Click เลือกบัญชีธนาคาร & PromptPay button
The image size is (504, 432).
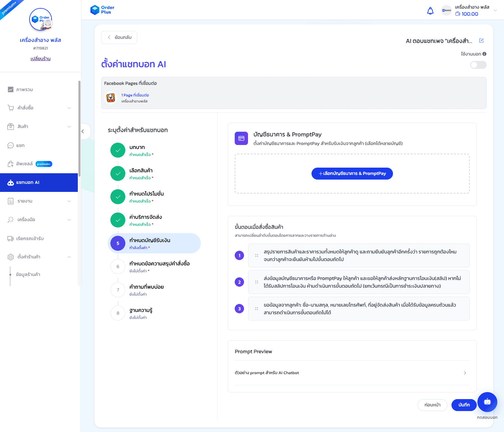click(x=352, y=173)
